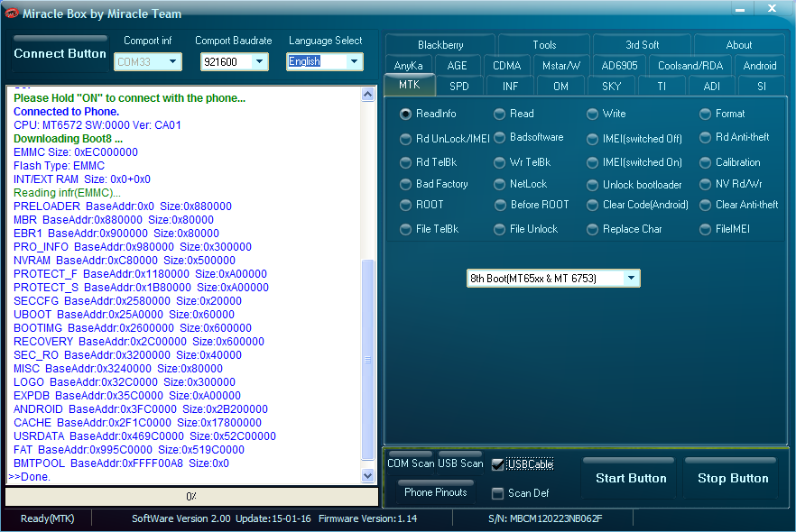This screenshot has width=796, height=532.
Task: Run the COM Scan button
Action: [x=410, y=463]
